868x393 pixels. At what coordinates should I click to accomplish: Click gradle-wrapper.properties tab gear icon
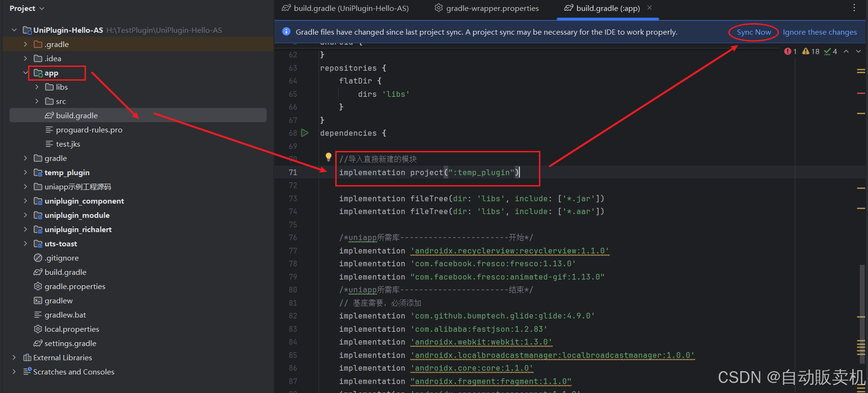pyautogui.click(x=439, y=8)
